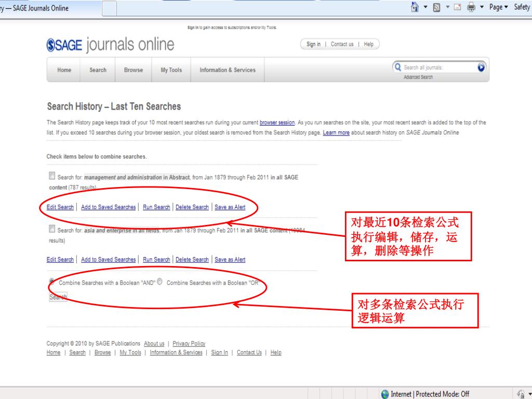Run Search for asia and enterprise

[x=156, y=260]
